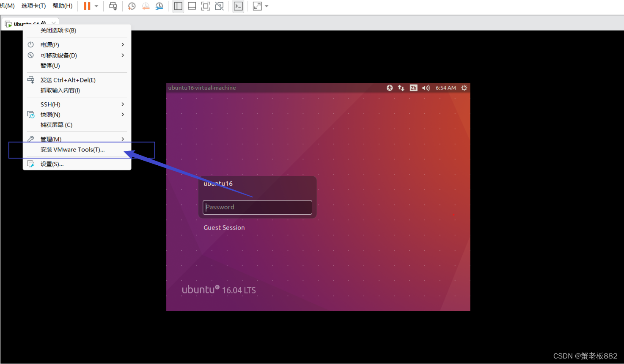
Task: Expand the 快照(N) submenu
Action: [77, 115]
